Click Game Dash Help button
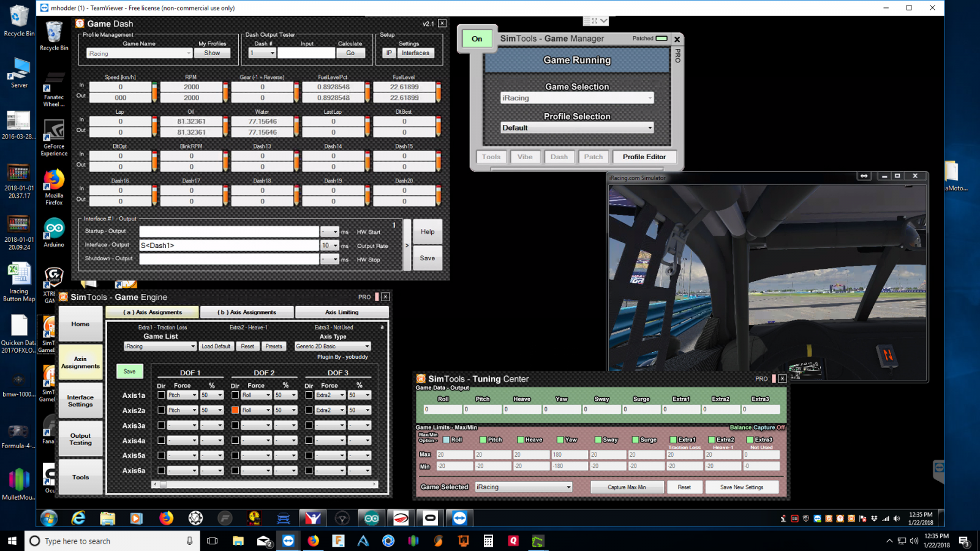The image size is (980, 551). [x=428, y=232]
